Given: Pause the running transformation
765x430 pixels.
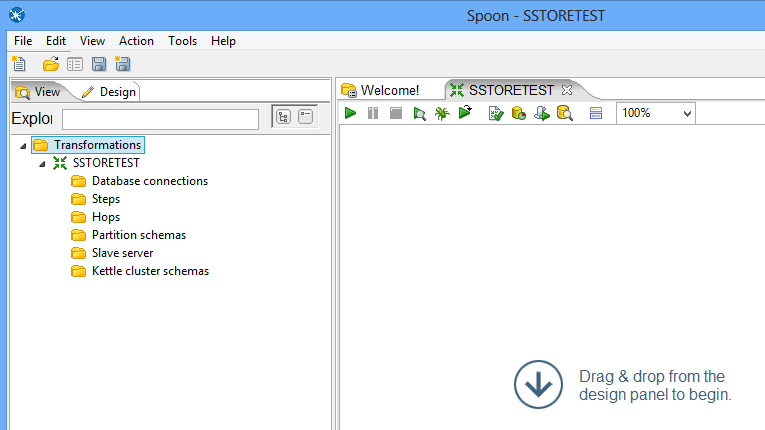Looking at the screenshot, I should [x=373, y=113].
